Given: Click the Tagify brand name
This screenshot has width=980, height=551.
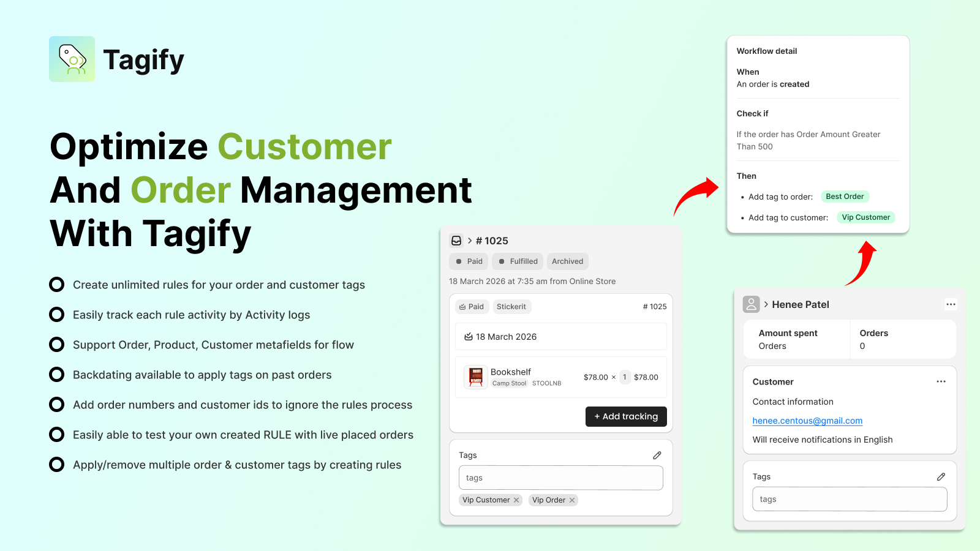Looking at the screenshot, I should (x=144, y=60).
